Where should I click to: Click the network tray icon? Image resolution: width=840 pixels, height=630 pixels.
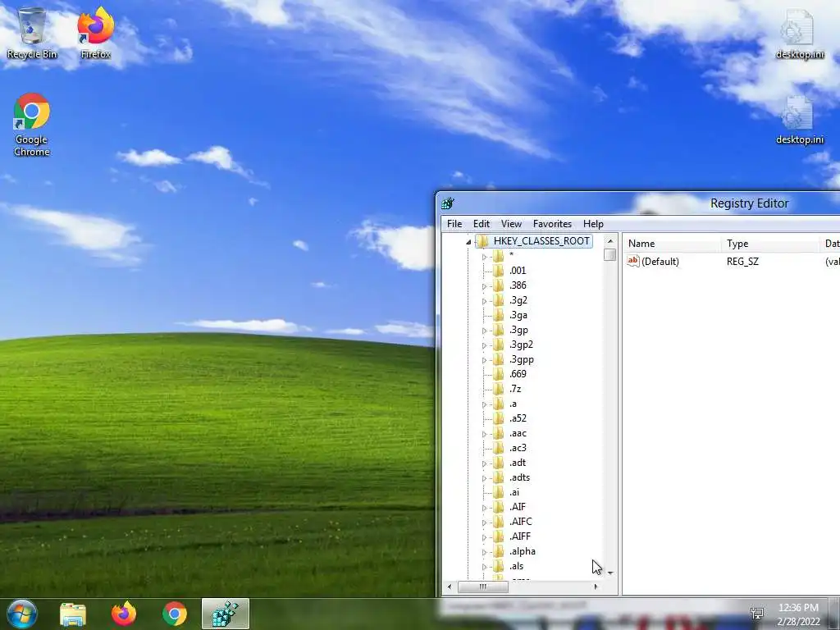point(757,614)
